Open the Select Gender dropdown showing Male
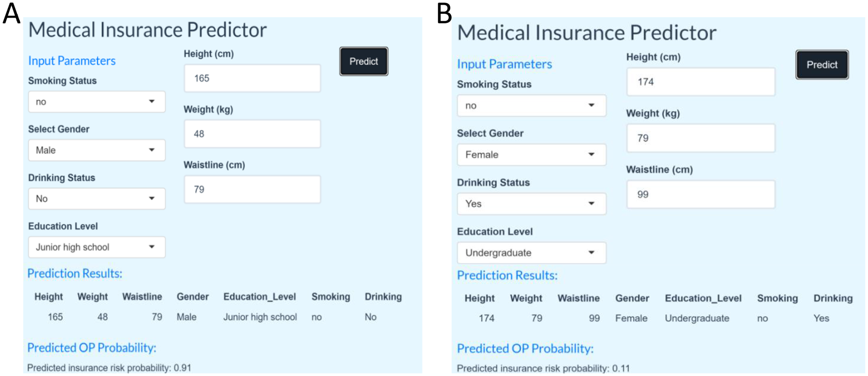Screen dimensions: 868x376 96,150
